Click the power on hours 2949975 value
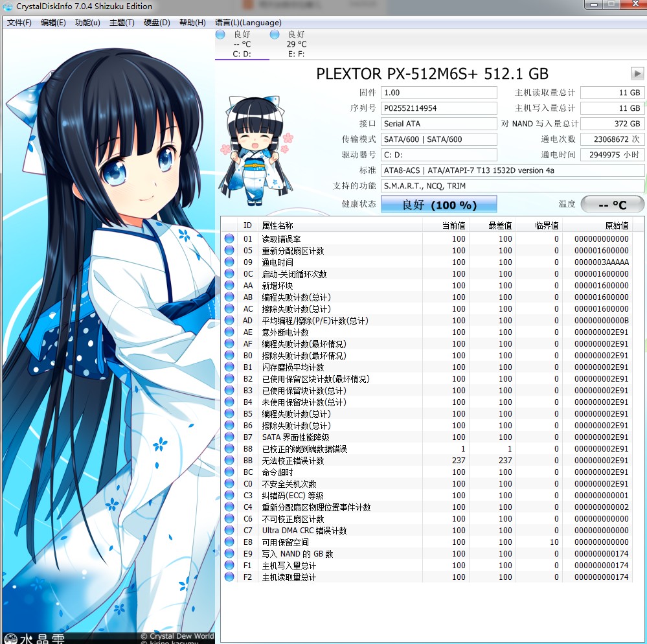 (612, 155)
